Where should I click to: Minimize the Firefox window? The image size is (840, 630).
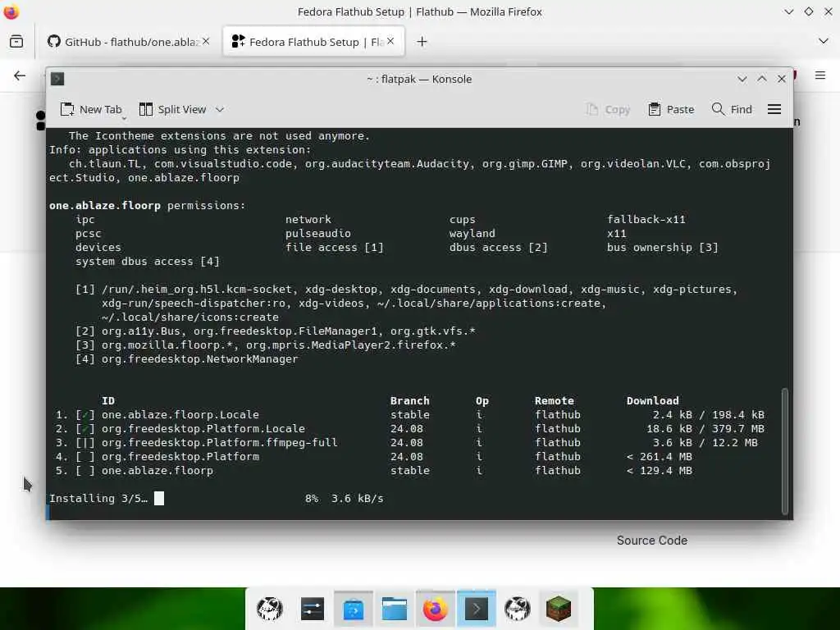(x=788, y=11)
